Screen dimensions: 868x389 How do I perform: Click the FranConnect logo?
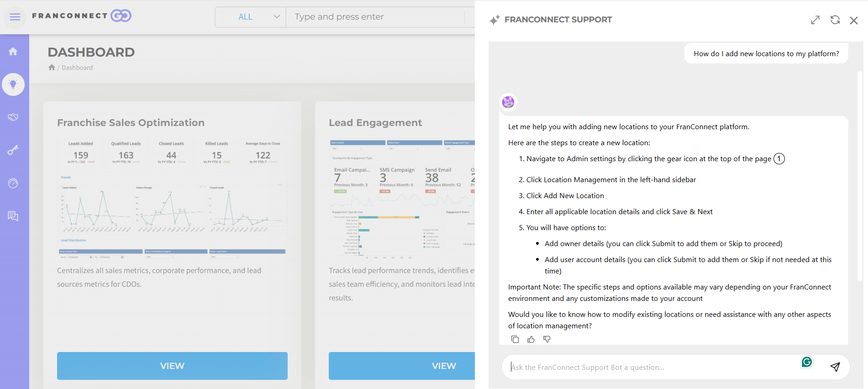(82, 16)
